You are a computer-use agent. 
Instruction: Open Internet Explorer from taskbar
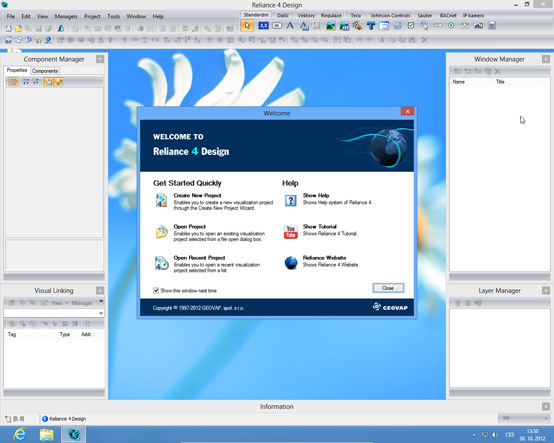click(x=20, y=434)
